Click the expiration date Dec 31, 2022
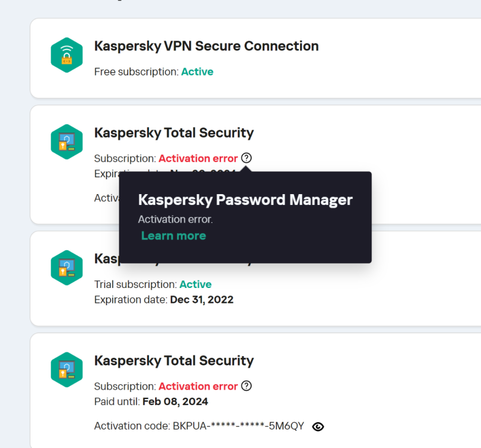The width and height of the screenshot is (481, 448). (202, 299)
